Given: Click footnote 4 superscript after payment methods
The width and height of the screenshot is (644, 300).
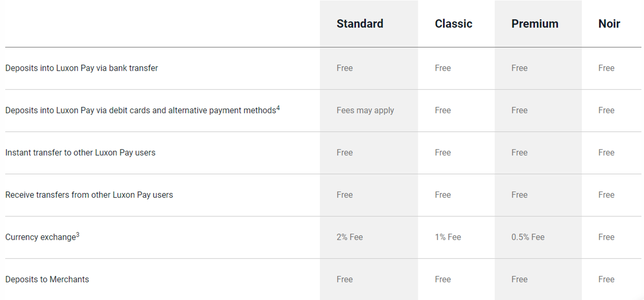Looking at the screenshot, I should tap(278, 108).
